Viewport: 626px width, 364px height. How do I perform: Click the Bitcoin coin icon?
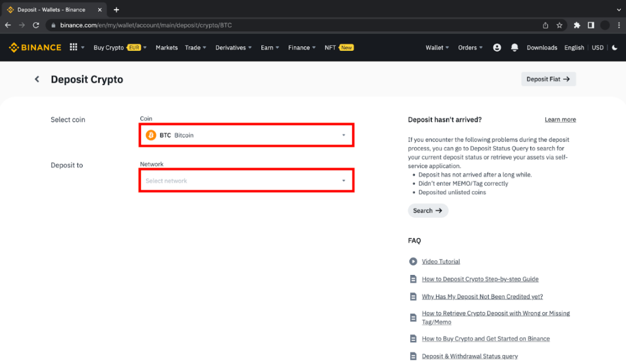151,135
